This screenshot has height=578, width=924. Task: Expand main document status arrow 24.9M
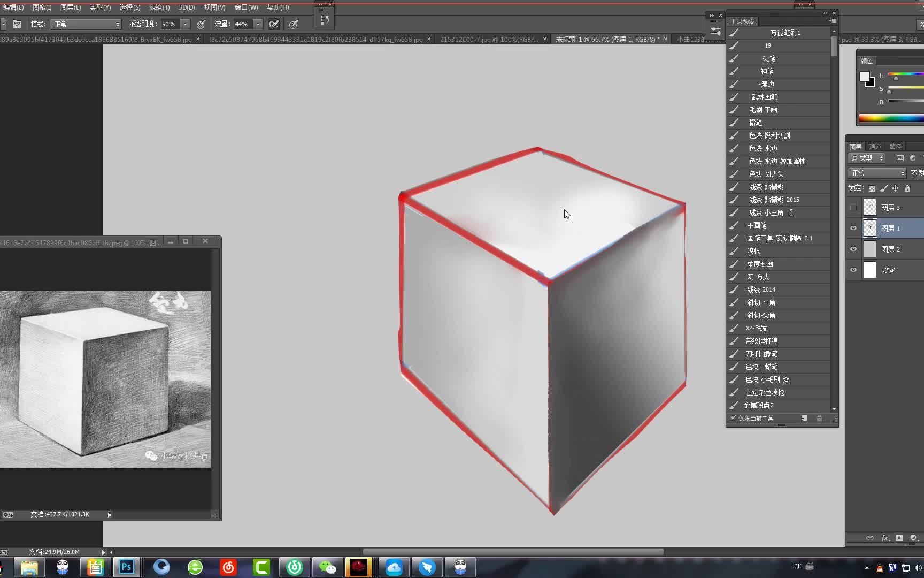[103, 552]
